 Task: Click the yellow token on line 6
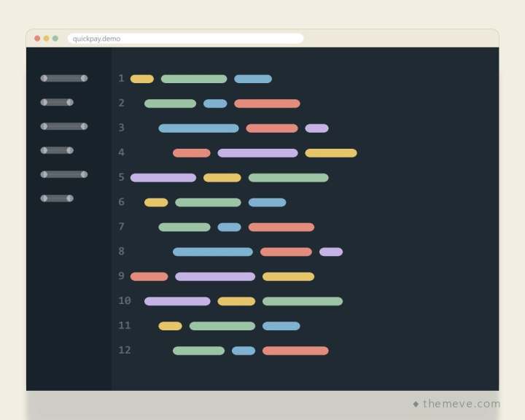pyautogui.click(x=156, y=203)
